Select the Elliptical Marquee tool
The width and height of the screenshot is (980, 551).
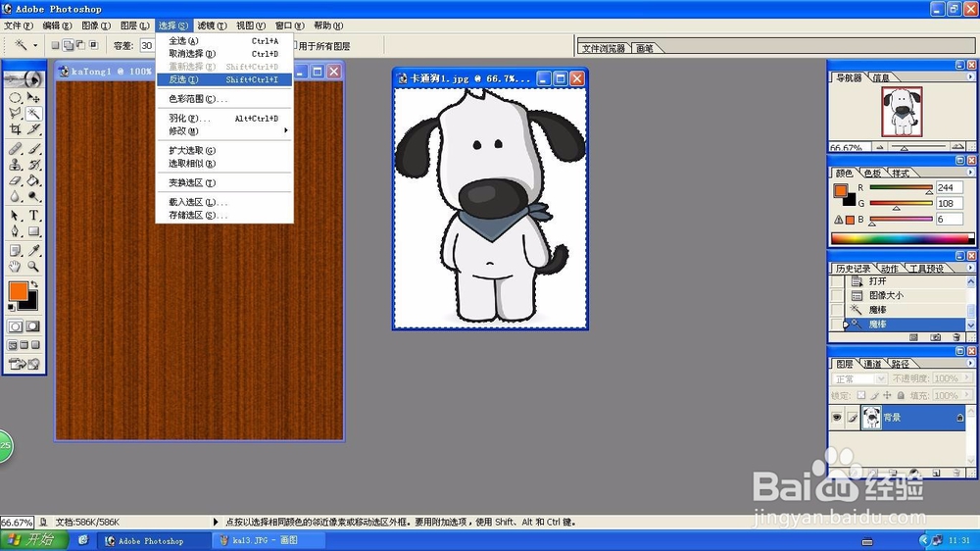pos(15,98)
